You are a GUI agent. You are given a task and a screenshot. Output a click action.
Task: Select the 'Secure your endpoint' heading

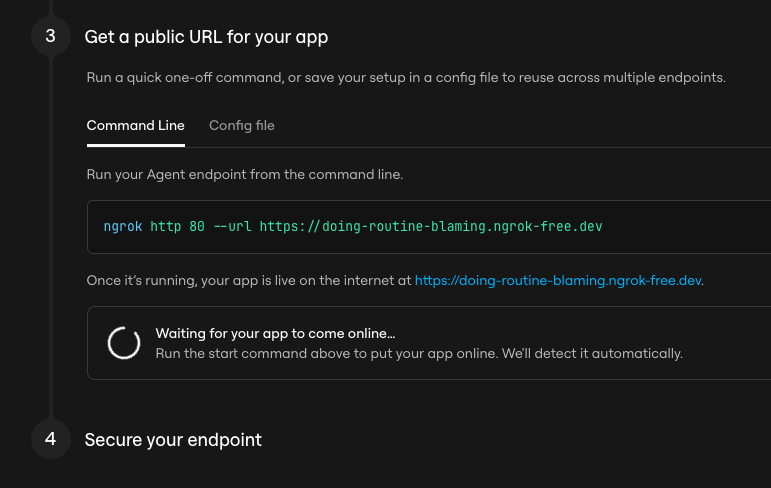pos(173,440)
